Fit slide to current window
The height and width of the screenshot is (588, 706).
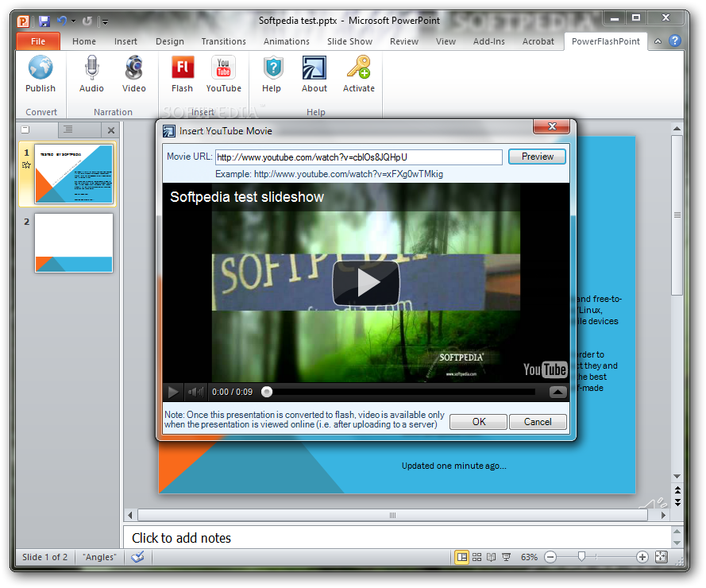click(661, 557)
